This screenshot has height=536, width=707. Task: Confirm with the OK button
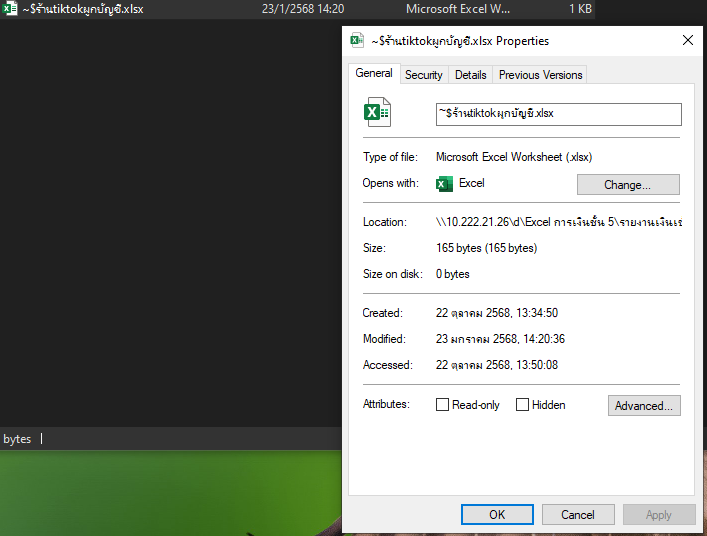[497, 514]
